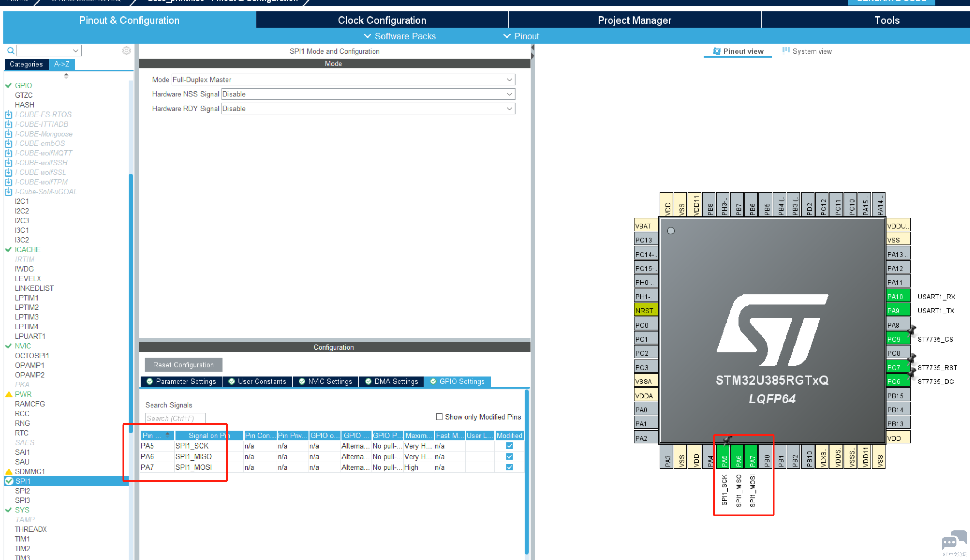Click the categories list vertical scrollbar
The image size is (970, 560).
(131, 304)
